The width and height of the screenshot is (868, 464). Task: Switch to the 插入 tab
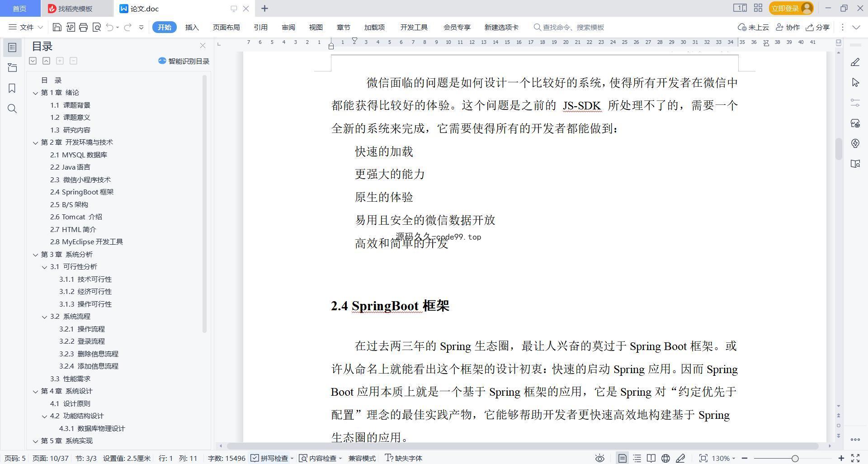pos(192,27)
